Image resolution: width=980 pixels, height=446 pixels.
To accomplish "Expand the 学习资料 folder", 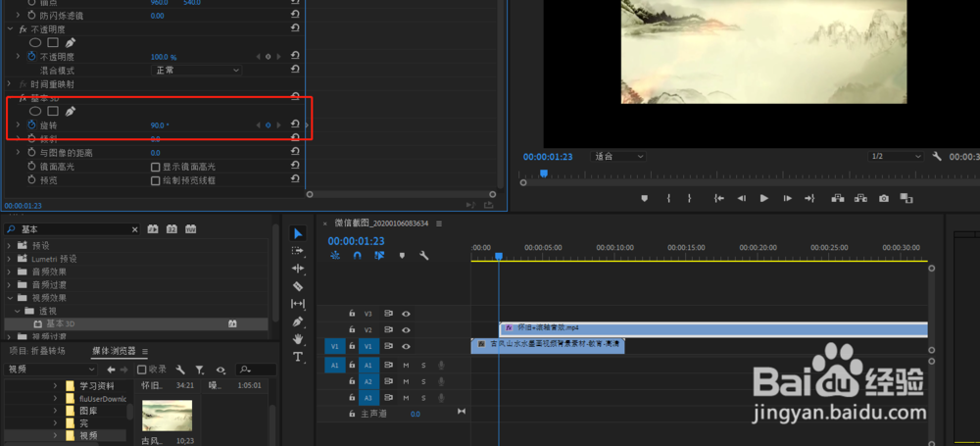I will 55,386.
